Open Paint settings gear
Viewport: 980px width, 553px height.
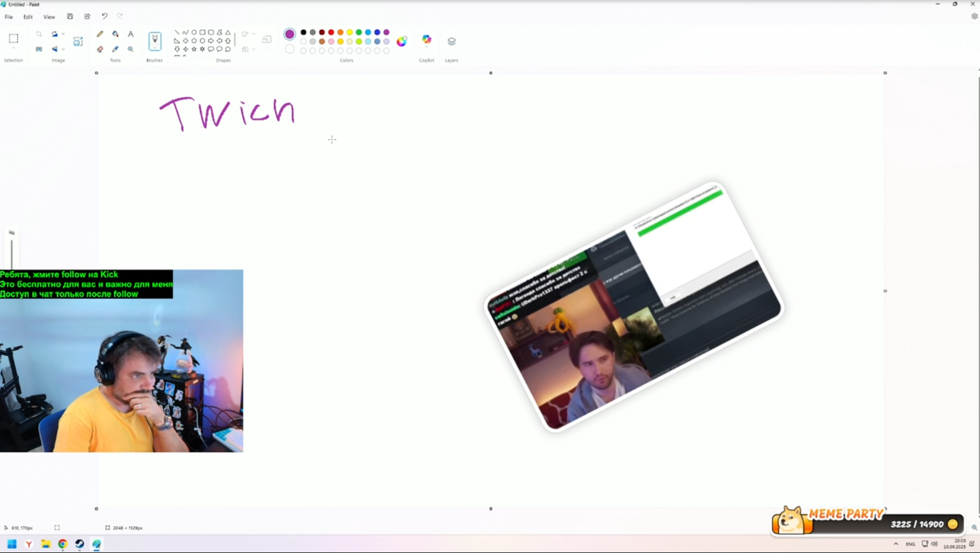click(x=974, y=17)
